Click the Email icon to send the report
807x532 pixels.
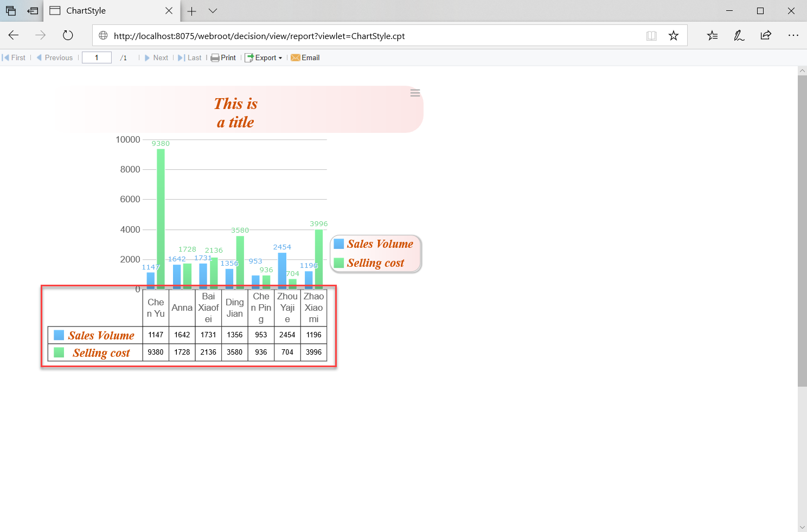[296, 57]
